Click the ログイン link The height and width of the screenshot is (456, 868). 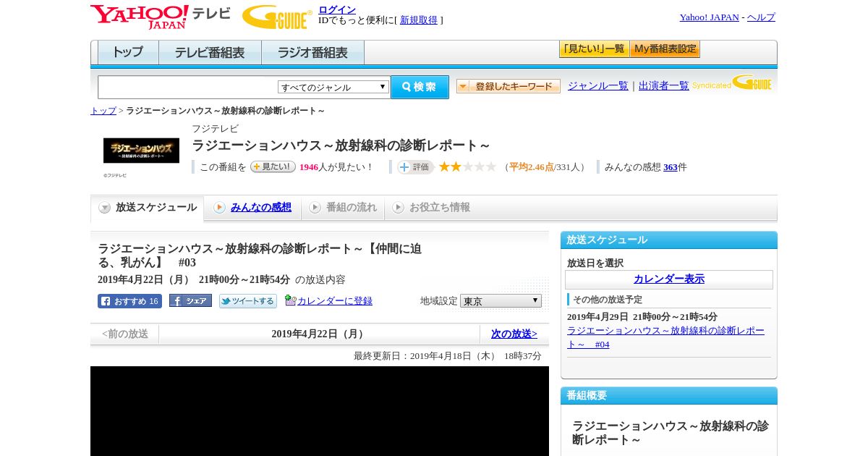click(x=337, y=9)
